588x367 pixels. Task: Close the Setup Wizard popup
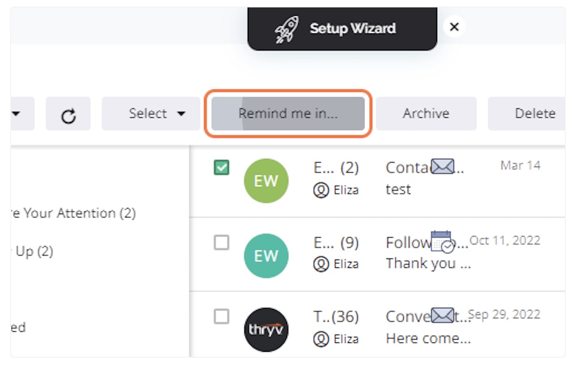click(454, 27)
